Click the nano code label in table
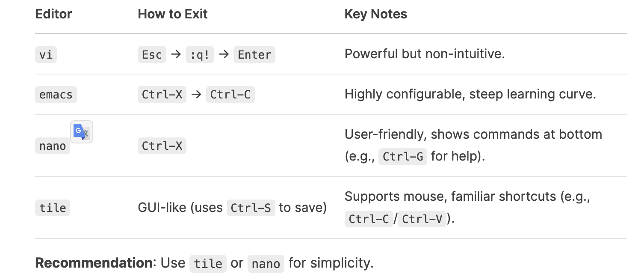 click(x=53, y=146)
